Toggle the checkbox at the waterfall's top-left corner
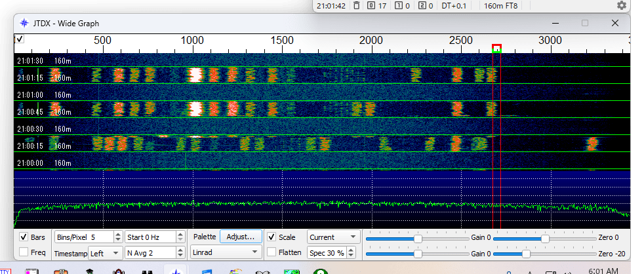644x274 pixels. pos(19,39)
